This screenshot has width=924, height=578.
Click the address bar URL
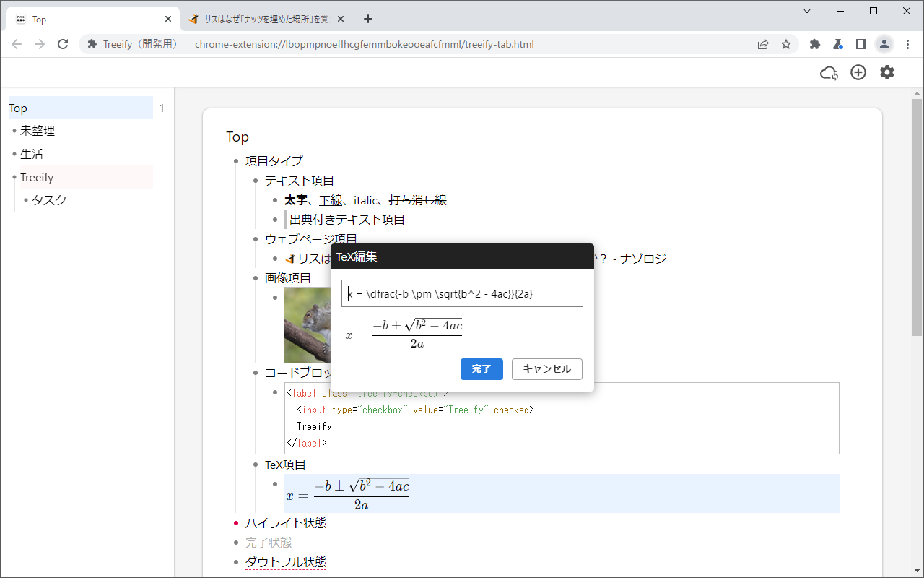click(x=365, y=44)
